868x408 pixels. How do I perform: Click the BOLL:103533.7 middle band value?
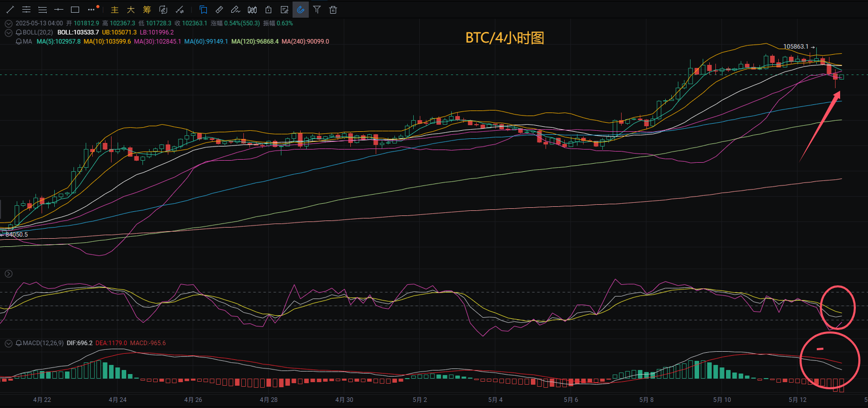tap(78, 32)
